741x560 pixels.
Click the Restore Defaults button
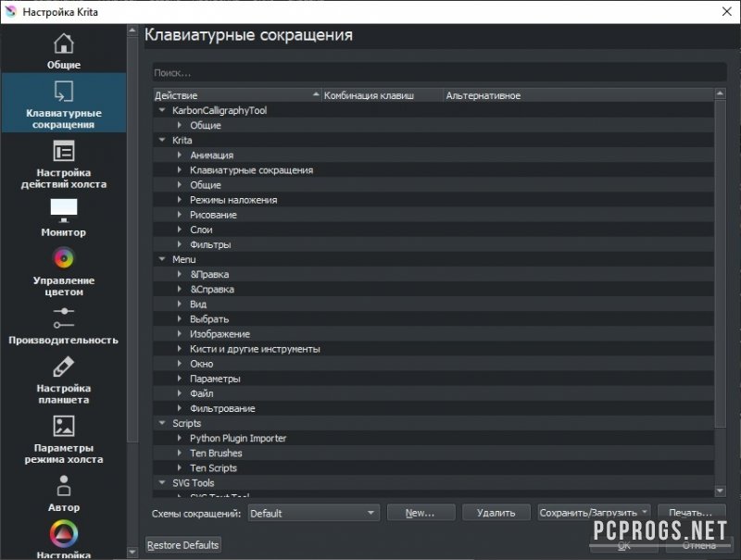coord(182,545)
